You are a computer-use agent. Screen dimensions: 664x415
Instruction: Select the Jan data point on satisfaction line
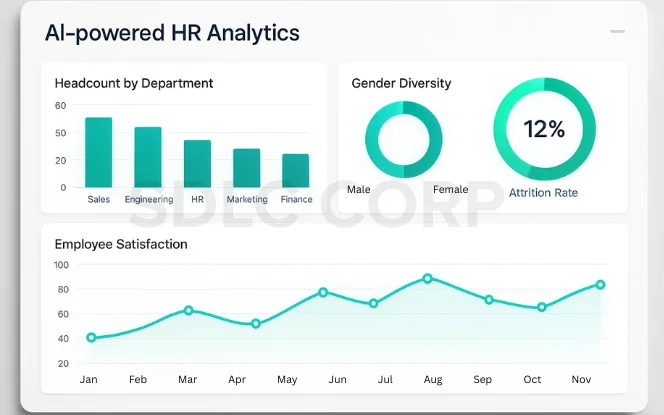pyautogui.click(x=91, y=338)
